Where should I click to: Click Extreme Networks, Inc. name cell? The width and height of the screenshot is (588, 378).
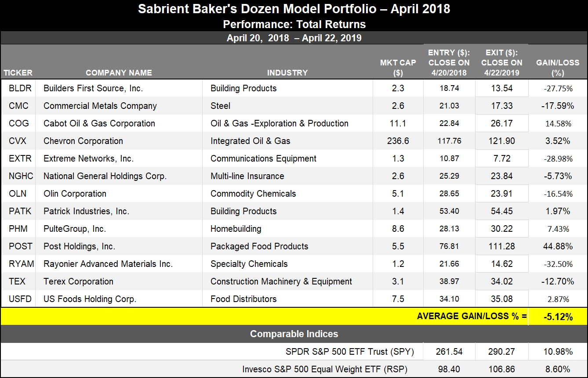tap(88, 158)
